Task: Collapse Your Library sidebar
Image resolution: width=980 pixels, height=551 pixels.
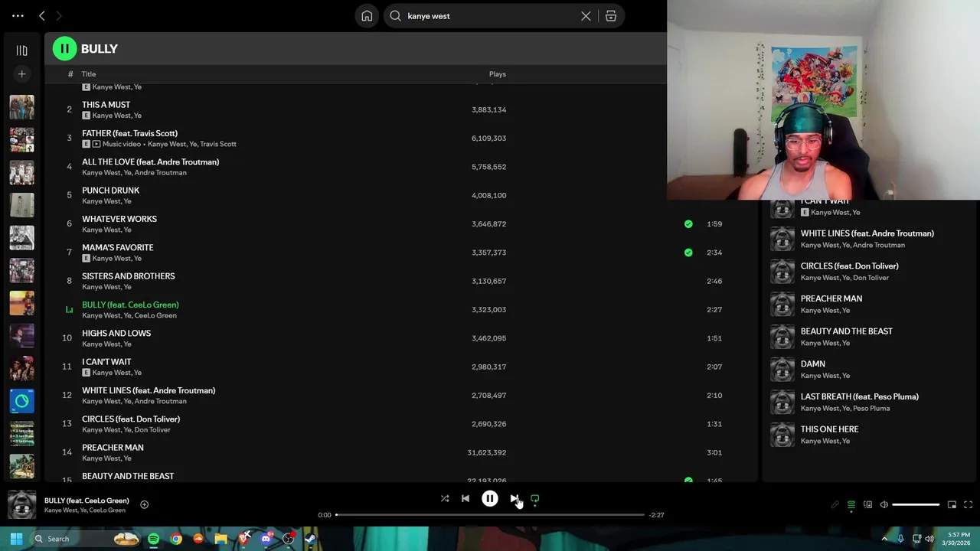Action: tap(21, 51)
